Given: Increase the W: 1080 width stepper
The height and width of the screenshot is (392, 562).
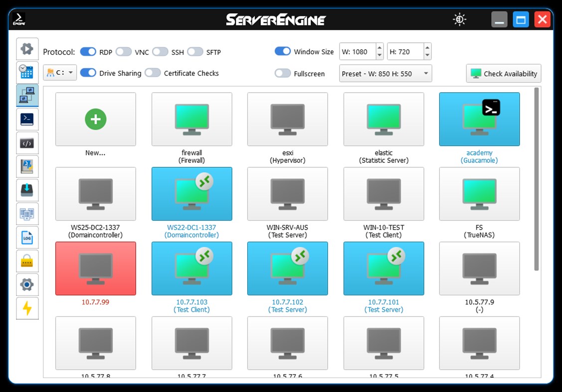Looking at the screenshot, I should coord(379,48).
